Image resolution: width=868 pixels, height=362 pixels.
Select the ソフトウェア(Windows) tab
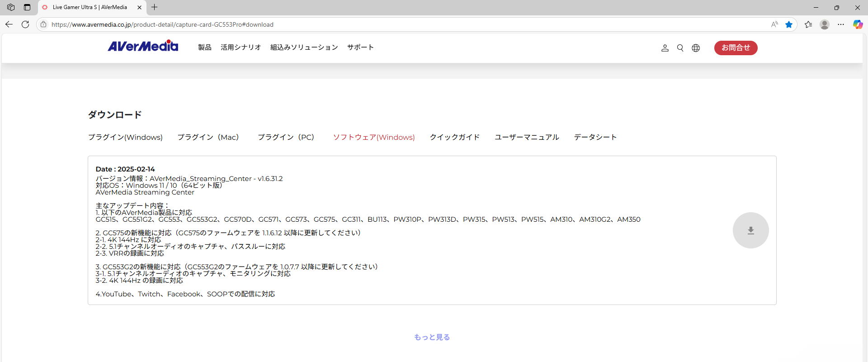(x=374, y=137)
